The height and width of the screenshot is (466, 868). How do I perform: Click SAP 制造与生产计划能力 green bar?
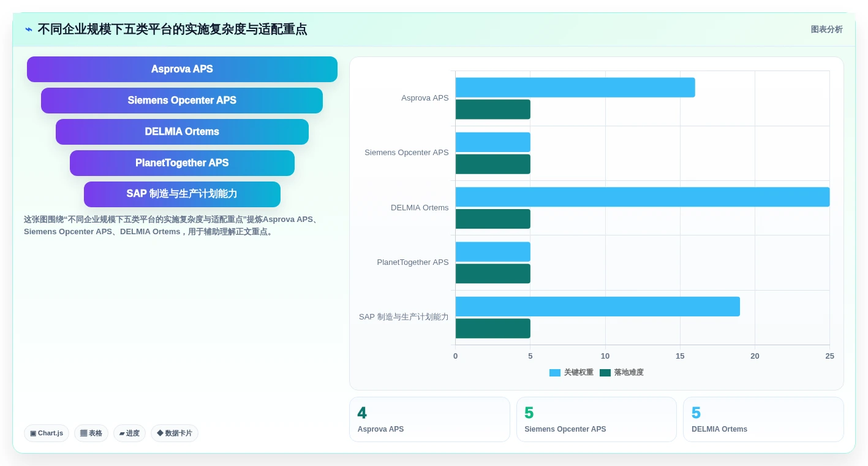[x=493, y=329]
